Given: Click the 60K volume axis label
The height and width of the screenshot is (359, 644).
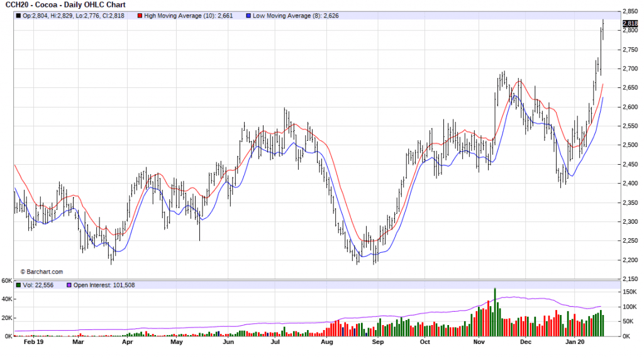Looking at the screenshot, I should pyautogui.click(x=6, y=281).
